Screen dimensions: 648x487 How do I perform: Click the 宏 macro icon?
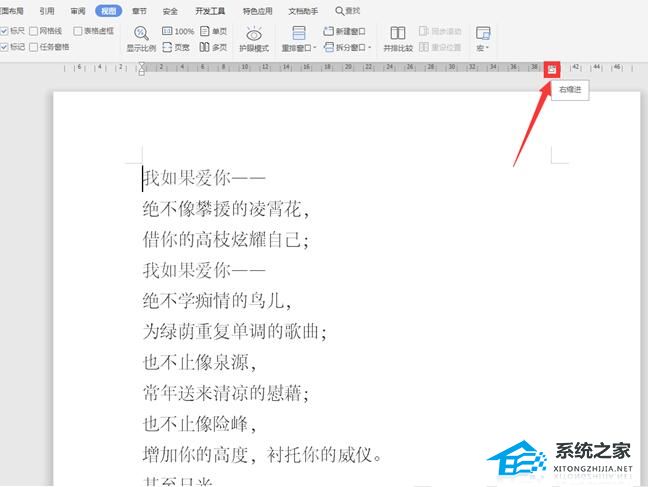click(483, 33)
